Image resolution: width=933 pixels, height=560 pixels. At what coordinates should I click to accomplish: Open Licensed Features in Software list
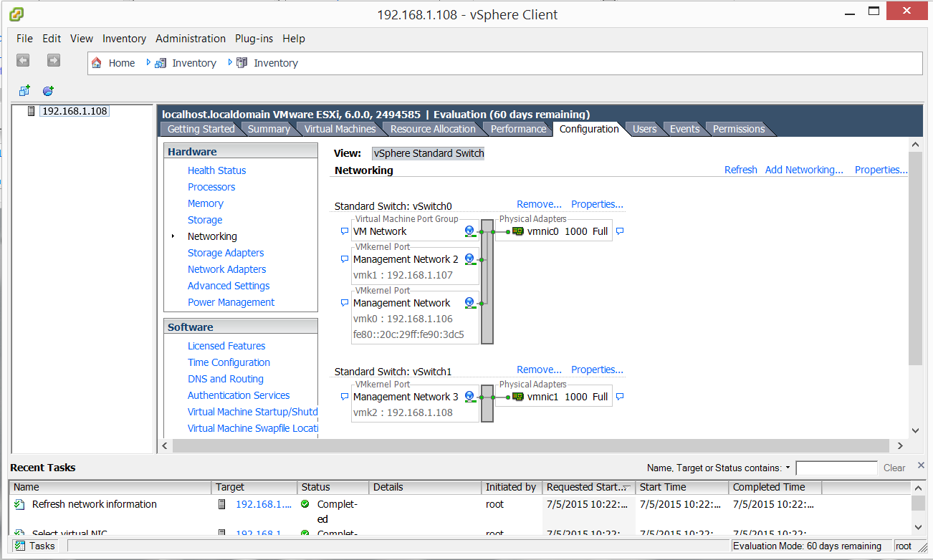click(226, 346)
